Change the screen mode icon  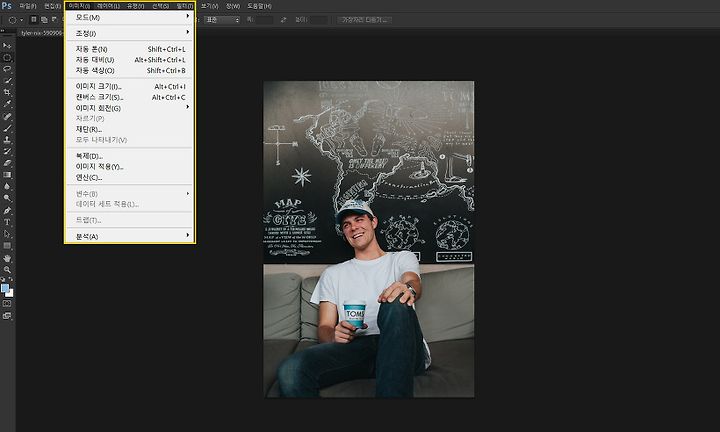point(7,316)
